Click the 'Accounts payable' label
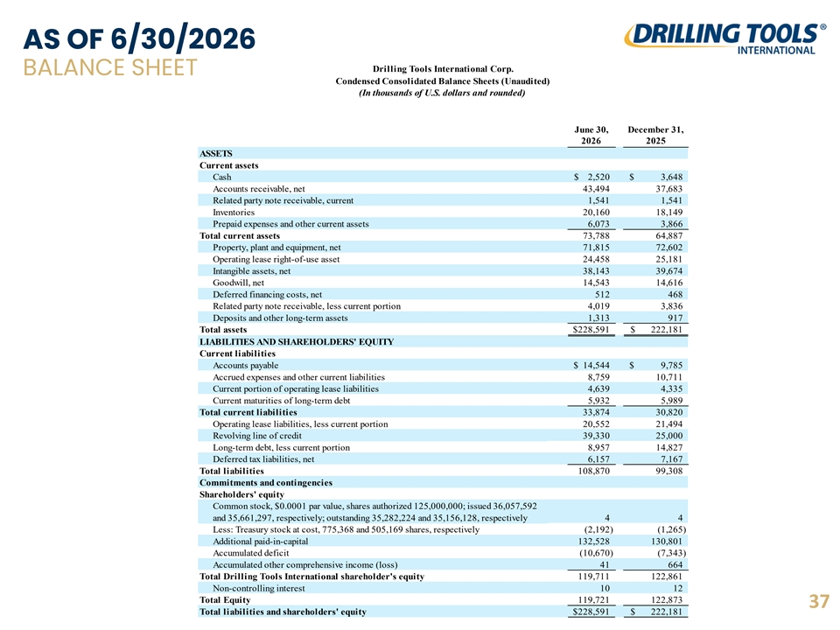 245,366
